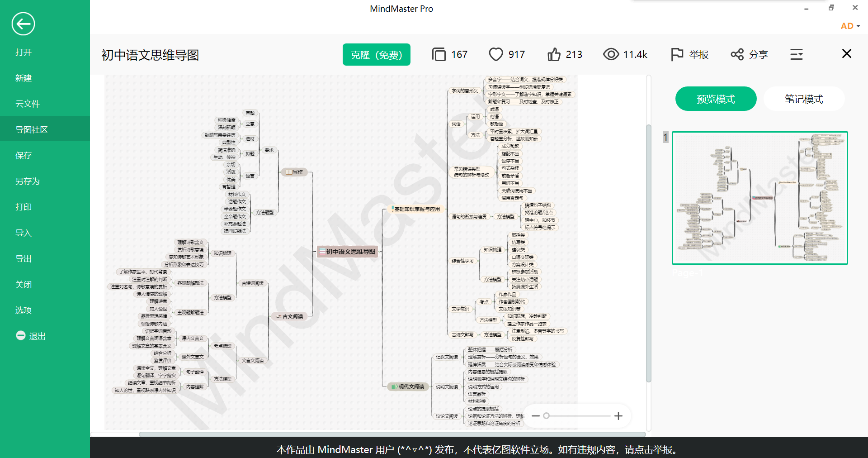Click the 综合性学习 node
This screenshot has width=868, height=458.
[462, 261]
